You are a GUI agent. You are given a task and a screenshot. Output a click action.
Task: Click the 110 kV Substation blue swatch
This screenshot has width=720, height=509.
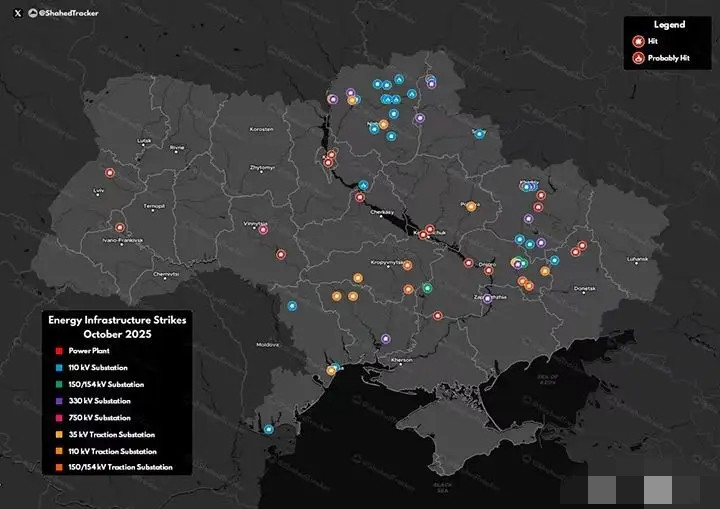click(x=59, y=368)
